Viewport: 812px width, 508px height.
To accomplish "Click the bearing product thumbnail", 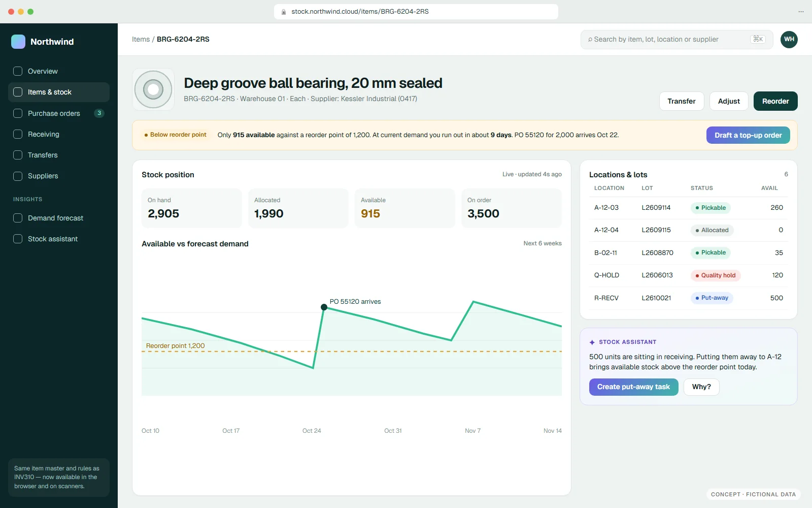I will pos(153,89).
